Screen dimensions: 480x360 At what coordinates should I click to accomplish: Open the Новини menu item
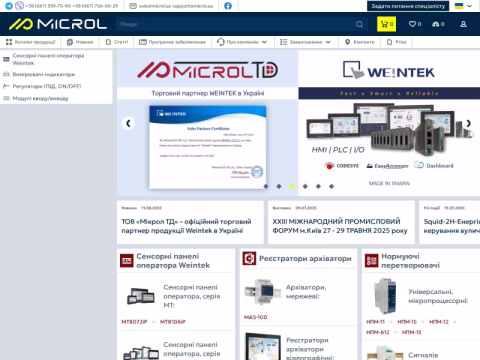(x=80, y=42)
